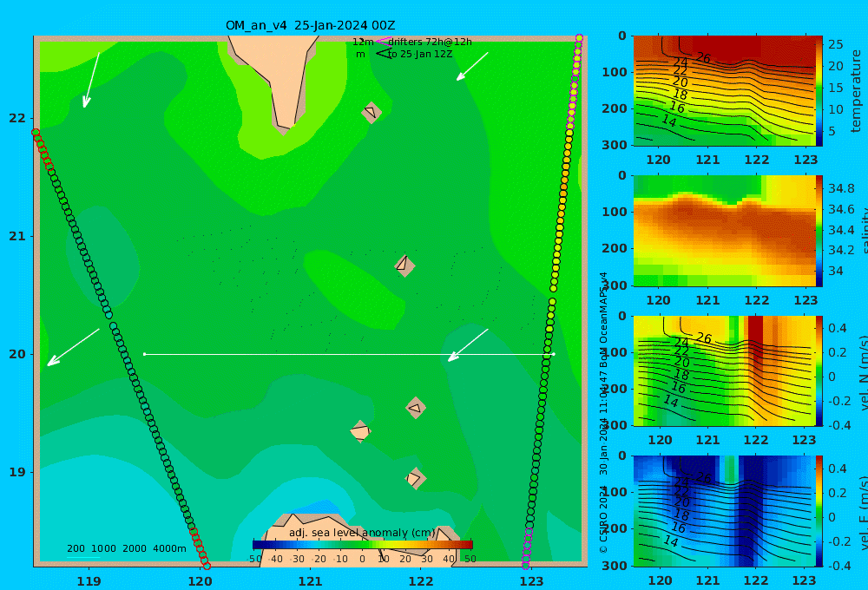Select the small island near 22N 121.5E

372,112
